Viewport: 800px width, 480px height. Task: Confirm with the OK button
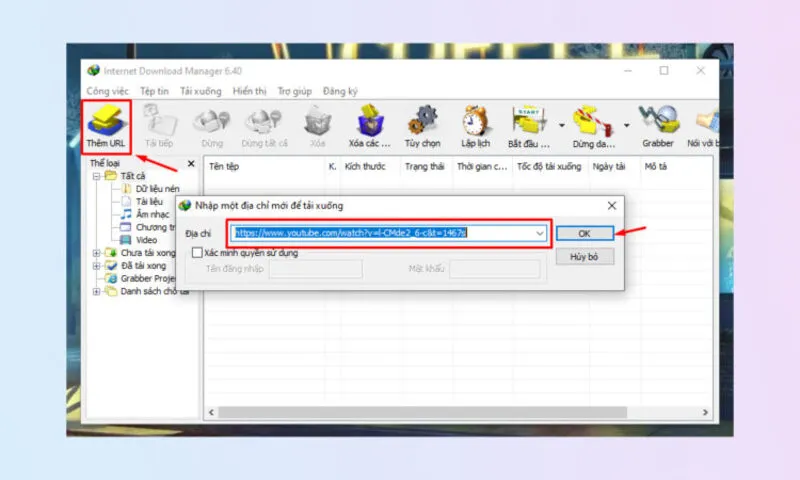584,233
